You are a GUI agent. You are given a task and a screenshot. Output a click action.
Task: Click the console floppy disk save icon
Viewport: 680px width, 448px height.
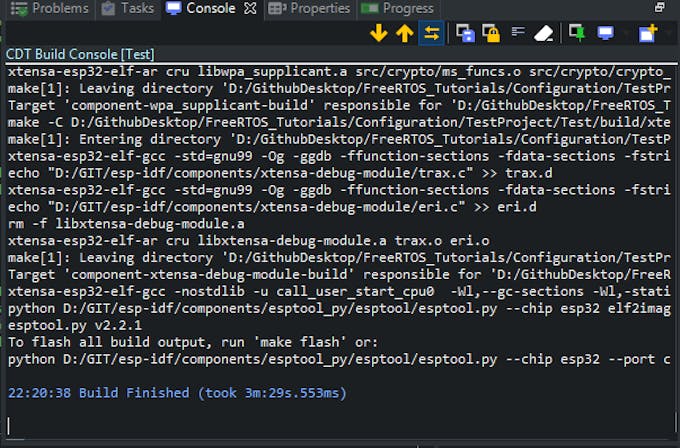point(465,33)
